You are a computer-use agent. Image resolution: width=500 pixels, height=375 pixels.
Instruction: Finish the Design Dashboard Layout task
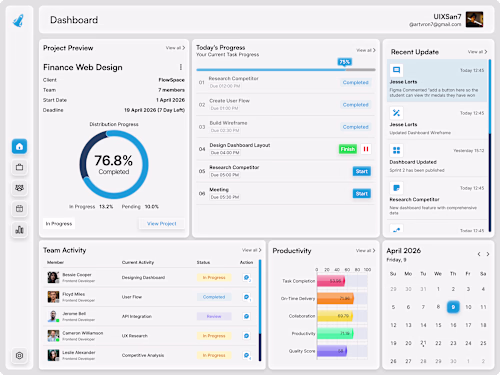[x=348, y=149]
